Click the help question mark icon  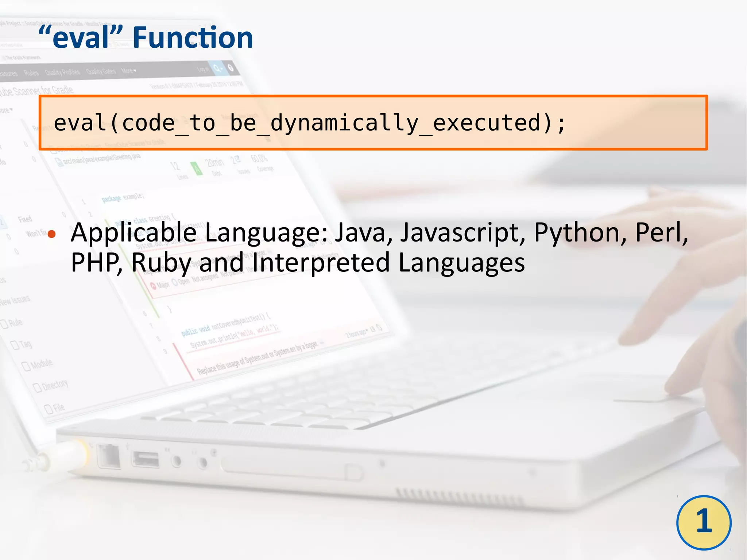(231, 68)
